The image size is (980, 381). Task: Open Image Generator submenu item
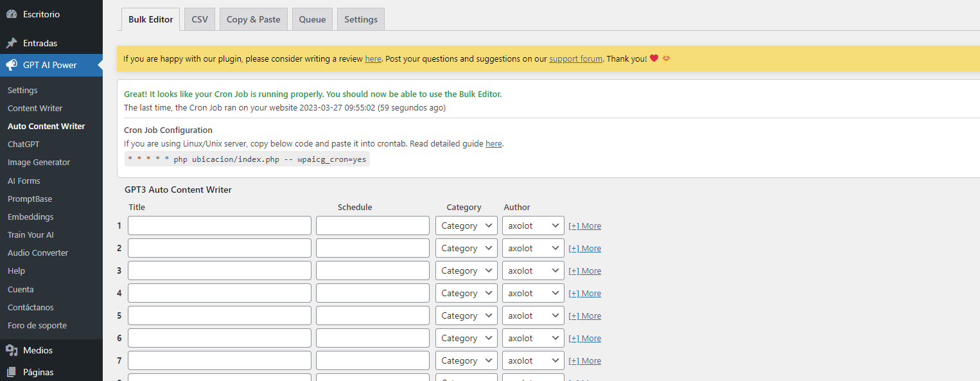pyautogui.click(x=39, y=162)
